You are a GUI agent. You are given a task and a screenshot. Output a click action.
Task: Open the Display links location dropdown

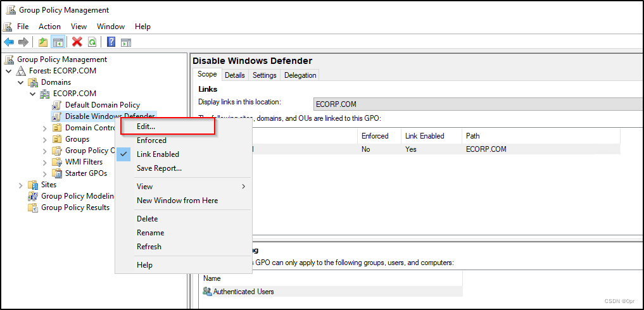(478, 104)
